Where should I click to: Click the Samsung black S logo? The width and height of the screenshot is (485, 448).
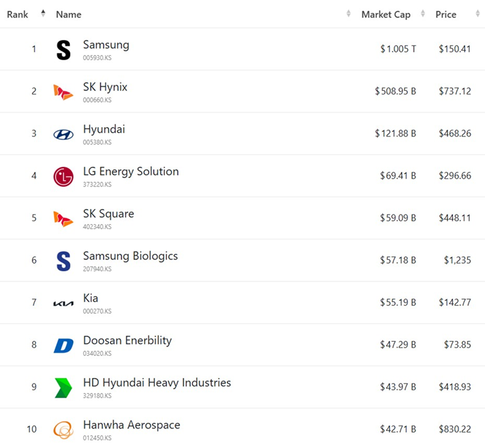[64, 50]
